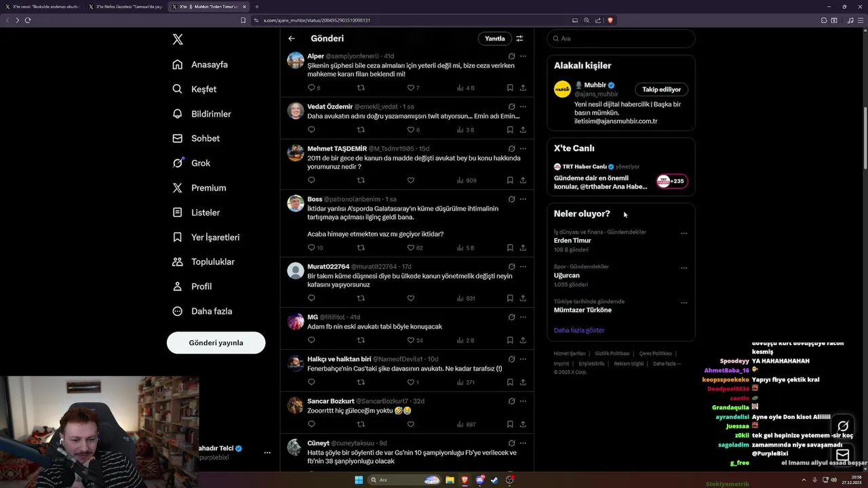Open Vedat Özdemir's profile picture
This screenshot has width=868, height=488.
[x=296, y=111]
